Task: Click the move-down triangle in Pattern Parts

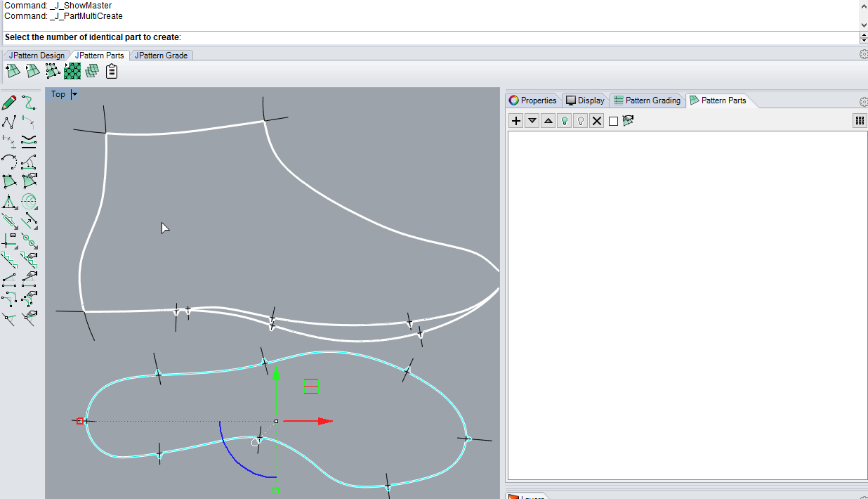Action: point(532,121)
